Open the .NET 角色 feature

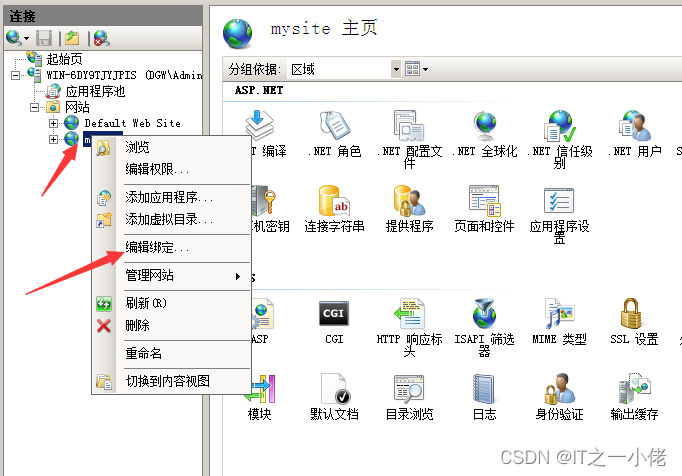[x=334, y=134]
